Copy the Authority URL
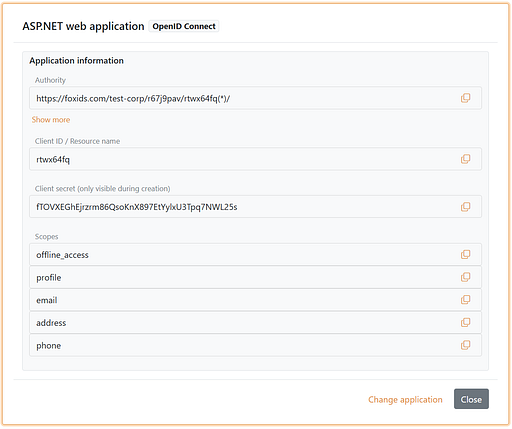The width and height of the screenshot is (512, 429). point(465,98)
